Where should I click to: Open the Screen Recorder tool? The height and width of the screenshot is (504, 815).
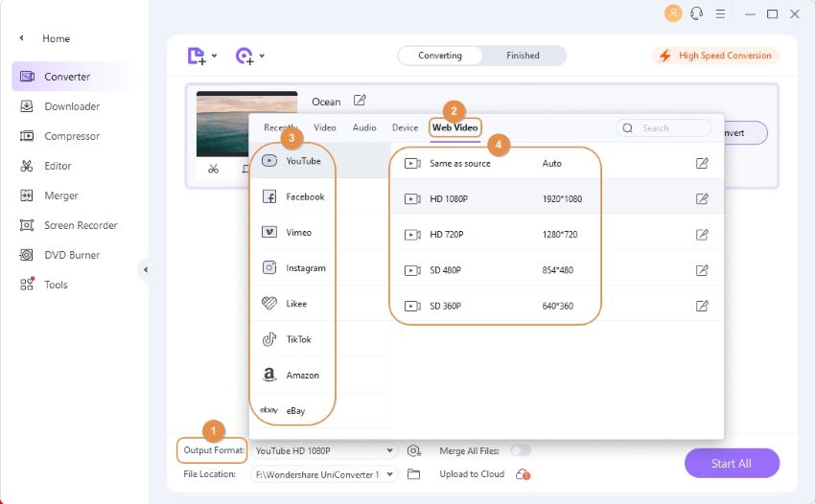point(69,225)
